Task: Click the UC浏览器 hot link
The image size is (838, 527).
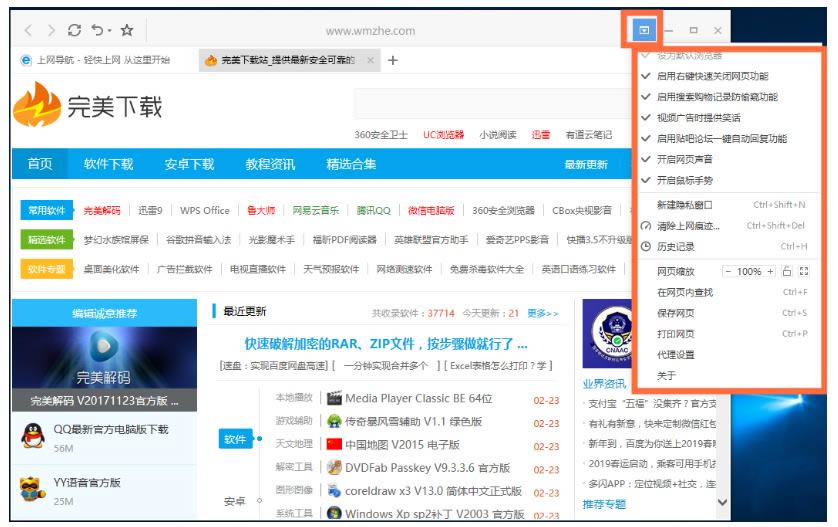Action: pyautogui.click(x=444, y=135)
